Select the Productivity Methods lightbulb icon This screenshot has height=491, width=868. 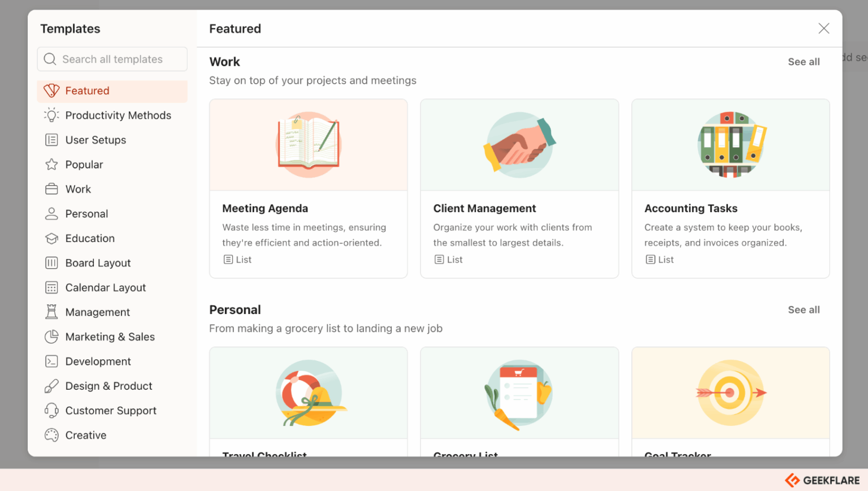click(x=51, y=115)
